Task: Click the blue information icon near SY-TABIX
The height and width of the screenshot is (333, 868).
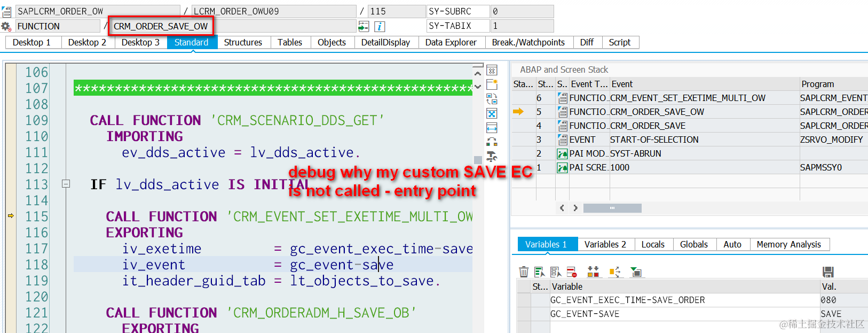Action: point(379,26)
